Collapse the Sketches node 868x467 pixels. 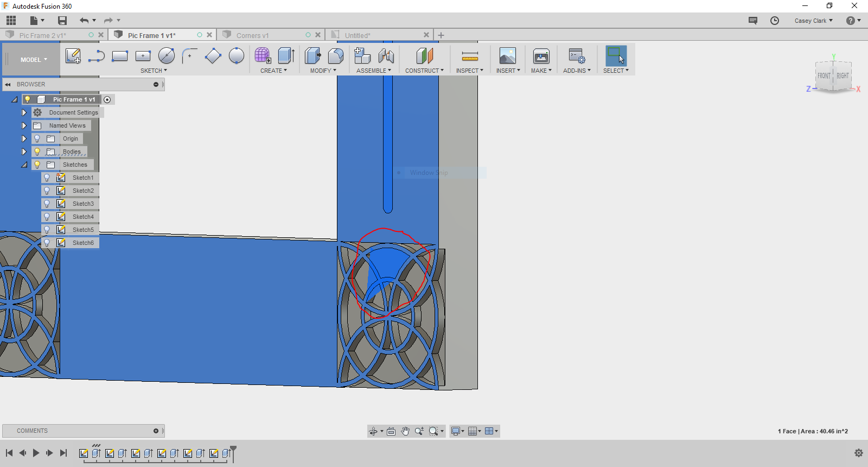pyautogui.click(x=24, y=165)
